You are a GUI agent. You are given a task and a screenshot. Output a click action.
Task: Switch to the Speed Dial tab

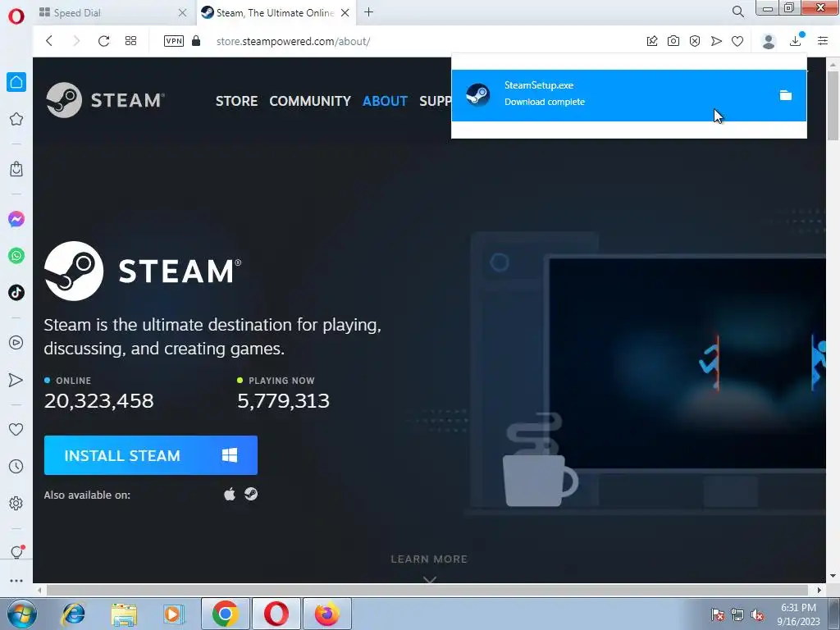pos(112,13)
